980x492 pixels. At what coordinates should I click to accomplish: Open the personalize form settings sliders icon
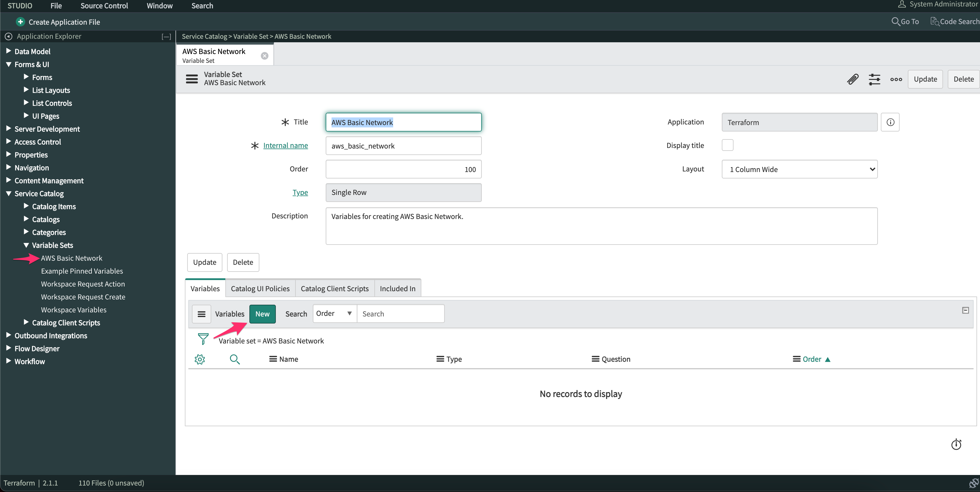874,79
